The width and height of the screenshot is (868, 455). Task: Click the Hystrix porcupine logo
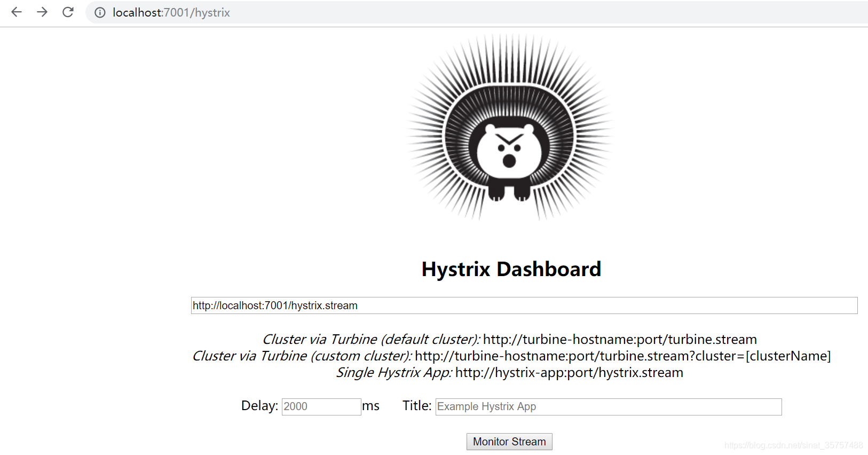[510, 127]
